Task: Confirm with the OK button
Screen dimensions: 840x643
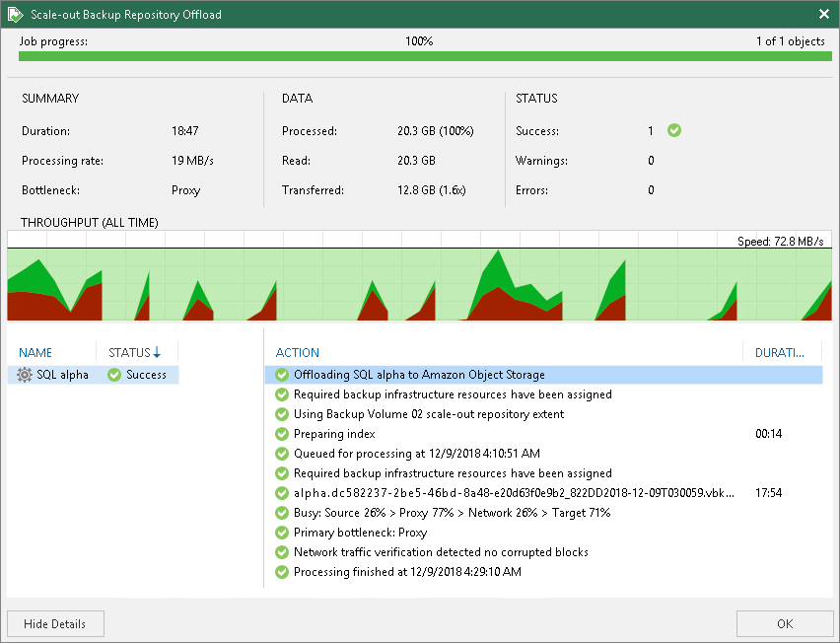Action: tap(785, 623)
